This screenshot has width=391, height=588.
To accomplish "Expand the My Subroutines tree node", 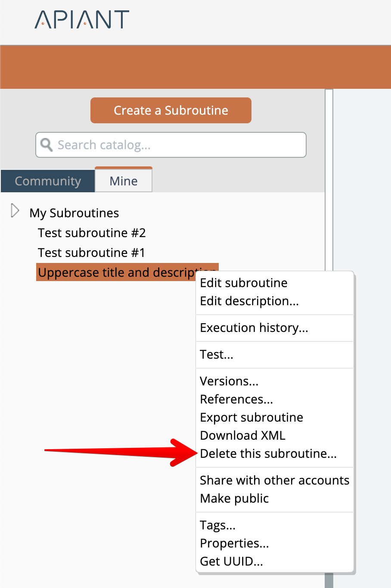I will tap(15, 211).
